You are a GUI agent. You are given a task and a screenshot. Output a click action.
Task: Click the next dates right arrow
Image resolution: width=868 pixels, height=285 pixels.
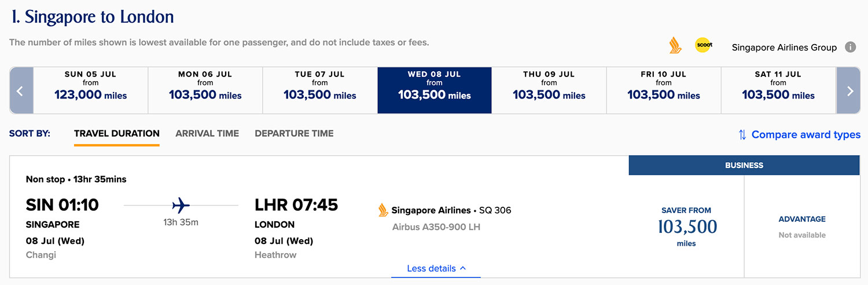click(x=849, y=90)
